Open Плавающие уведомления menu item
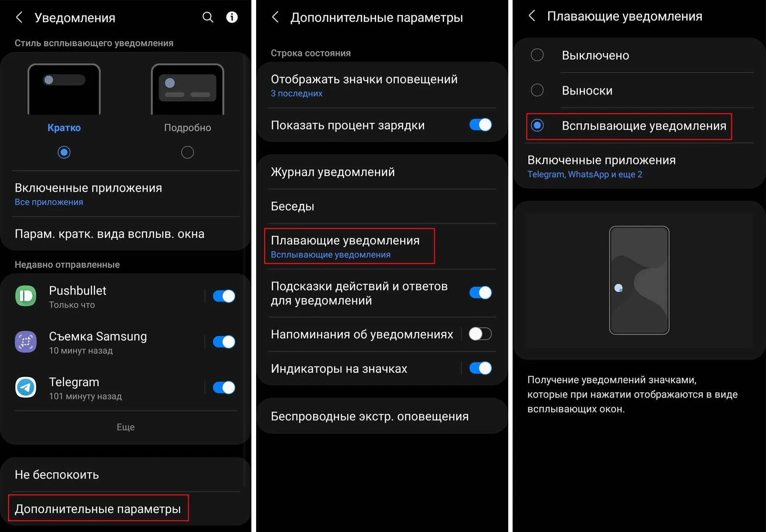 pyautogui.click(x=349, y=246)
